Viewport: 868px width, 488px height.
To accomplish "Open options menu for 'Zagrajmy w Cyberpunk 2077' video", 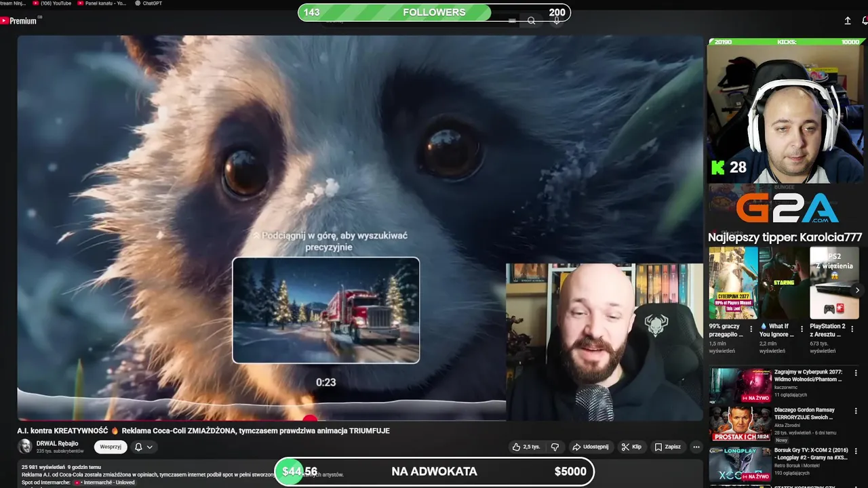I will 856,373.
